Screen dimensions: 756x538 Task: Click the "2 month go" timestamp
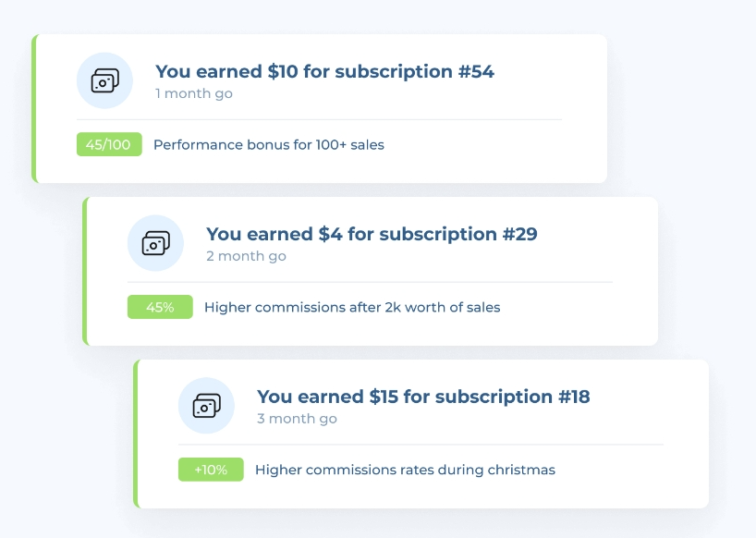tap(246, 256)
